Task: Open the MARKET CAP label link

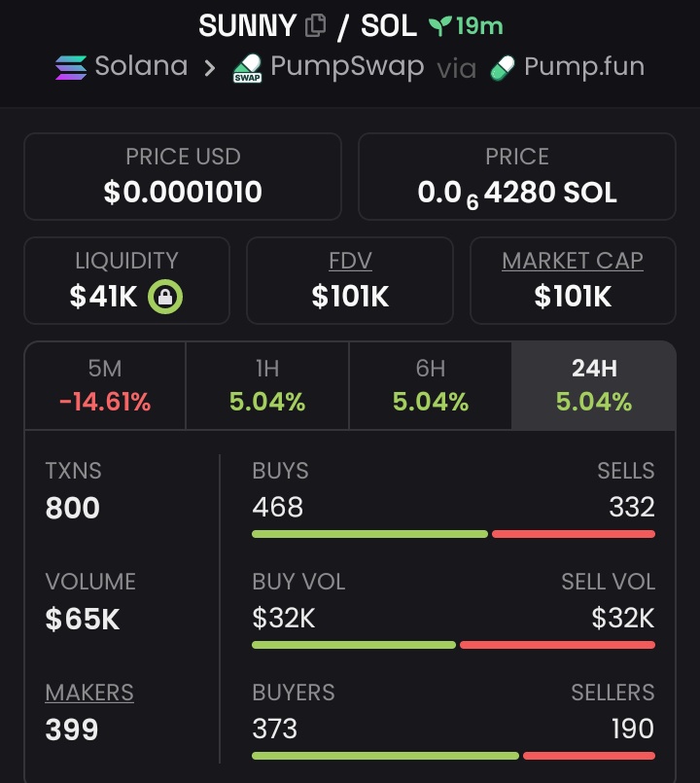Action: pyautogui.click(x=573, y=261)
